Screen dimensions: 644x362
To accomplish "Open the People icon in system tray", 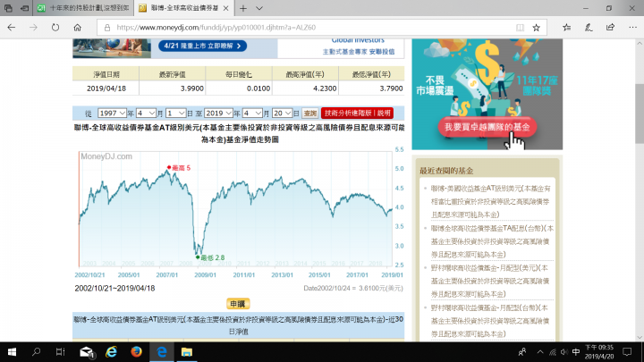I will coord(522,352).
